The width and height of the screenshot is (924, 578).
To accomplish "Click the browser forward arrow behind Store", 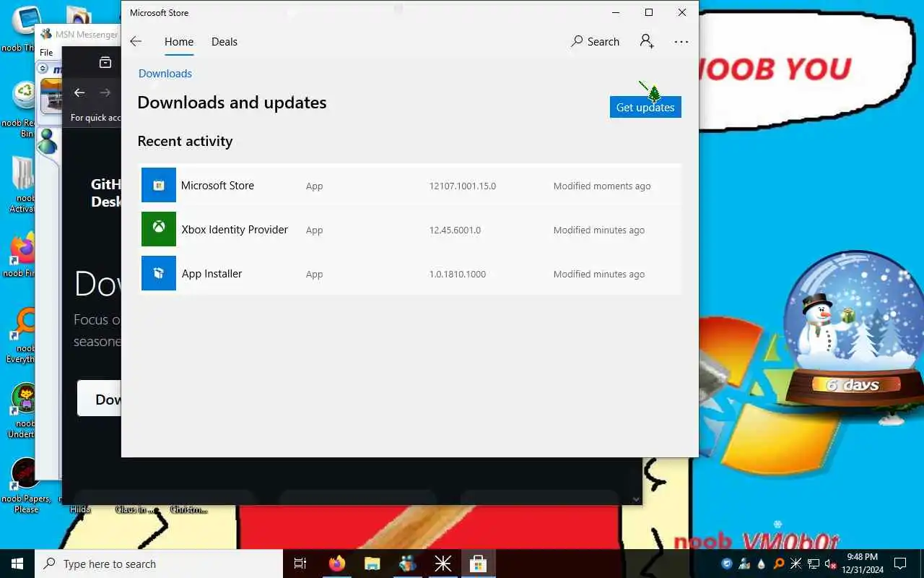I will [x=105, y=92].
